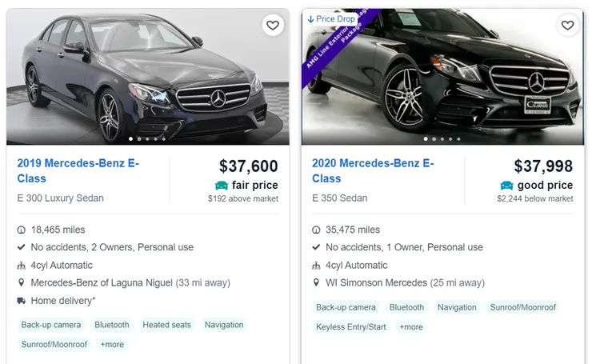Image resolution: width=592 pixels, height=364 pixels.
Task: Open the 2019 Mercedes-Benz E-Class title link
Action: point(78,170)
